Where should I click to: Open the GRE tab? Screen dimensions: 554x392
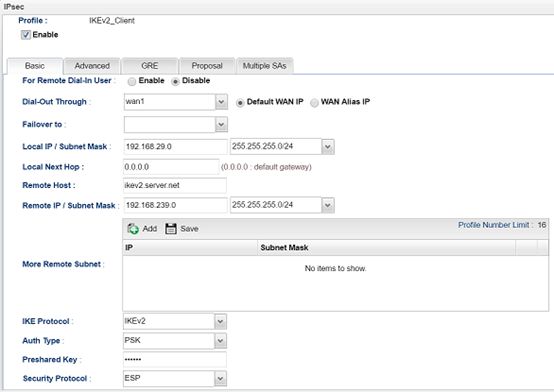[x=149, y=66]
